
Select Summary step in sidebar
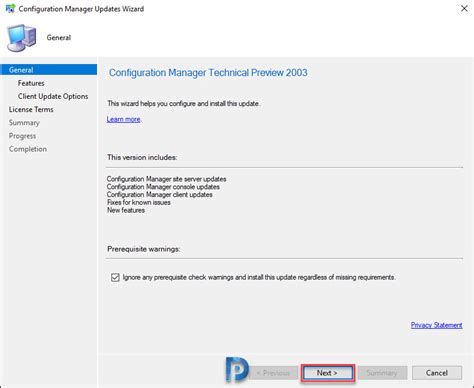tap(24, 123)
